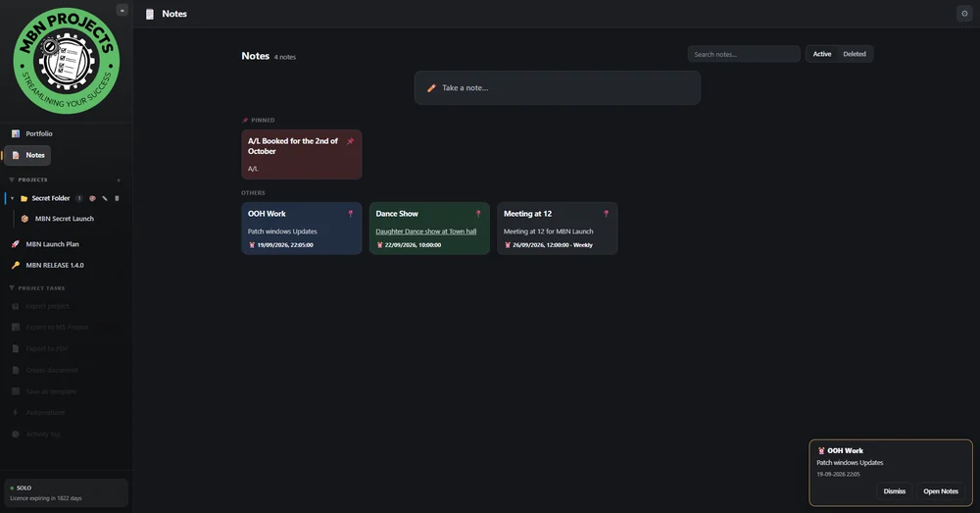
Task: Click the box icon beside MBN Secret Launch
Action: tap(25, 219)
